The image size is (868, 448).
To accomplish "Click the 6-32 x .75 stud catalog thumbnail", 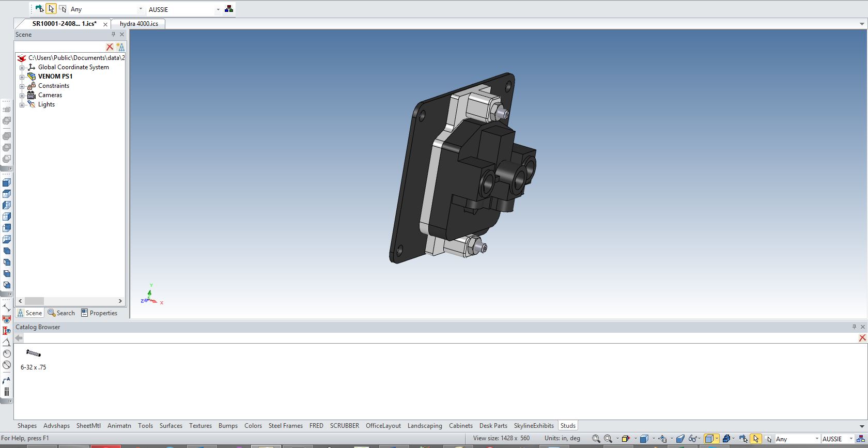I will tap(33, 353).
